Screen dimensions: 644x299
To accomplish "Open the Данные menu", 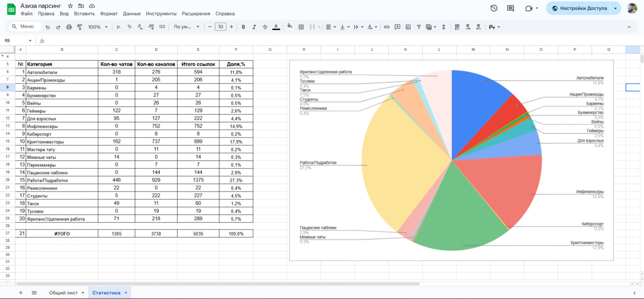I will coord(132,14).
